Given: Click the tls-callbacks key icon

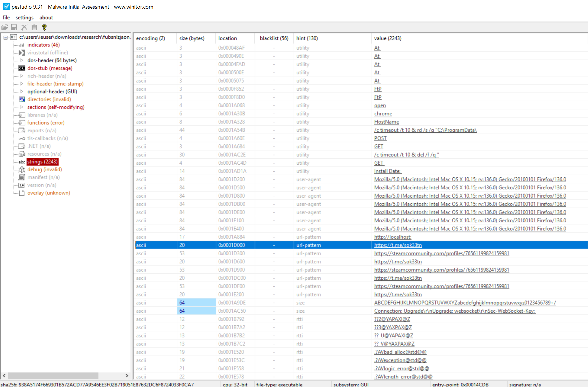Looking at the screenshot, I should (22, 138).
